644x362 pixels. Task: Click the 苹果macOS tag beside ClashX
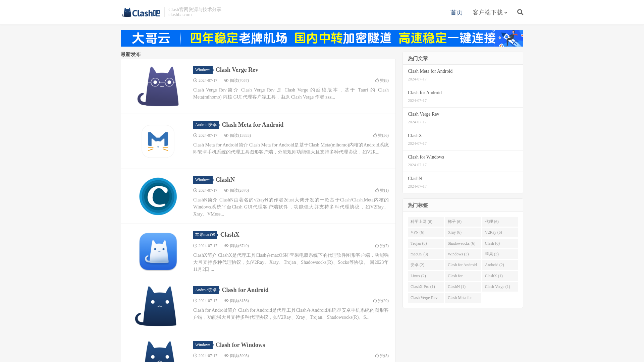(x=205, y=235)
